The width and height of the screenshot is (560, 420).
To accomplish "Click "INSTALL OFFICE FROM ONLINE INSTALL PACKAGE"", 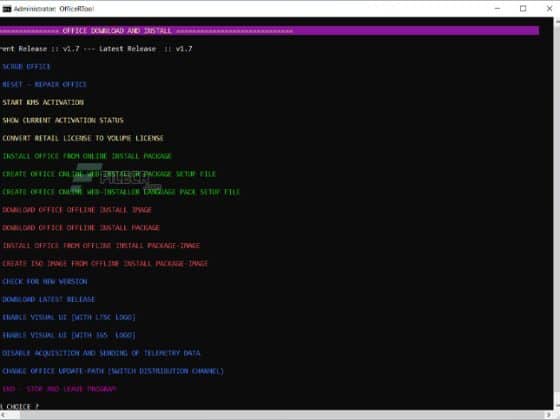I will [87, 156].
